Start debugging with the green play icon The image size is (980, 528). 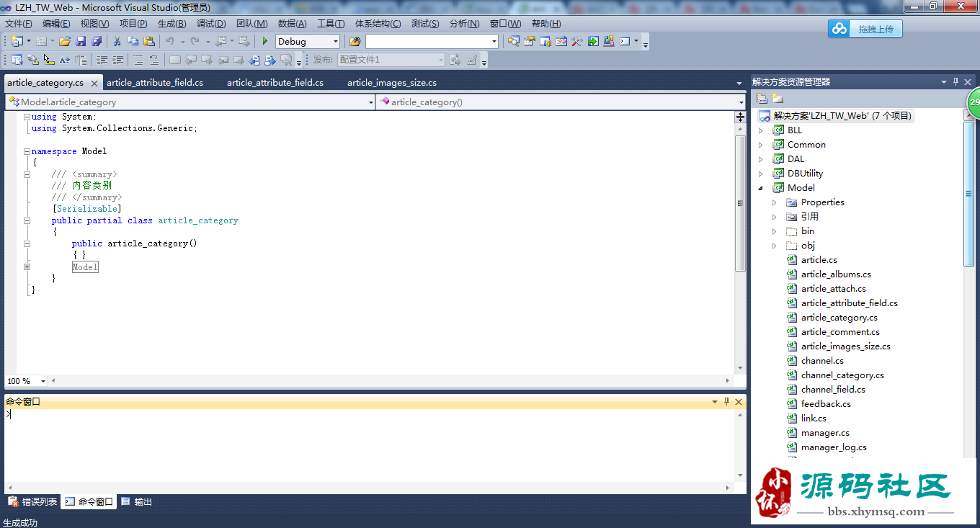[265, 42]
